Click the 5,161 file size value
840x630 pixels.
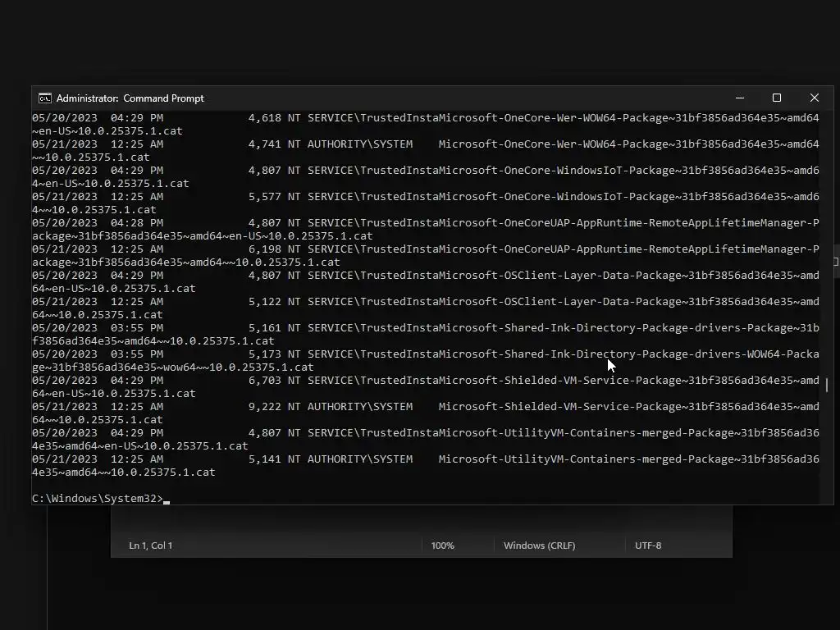click(265, 328)
